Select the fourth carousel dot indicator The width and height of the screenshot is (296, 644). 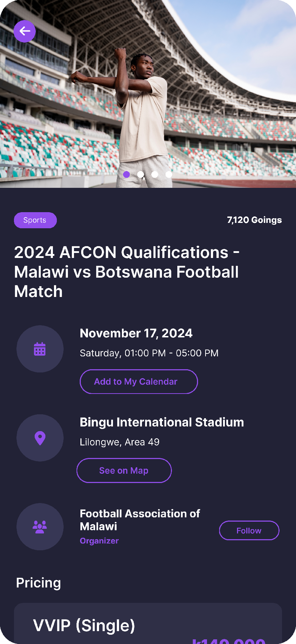coord(169,174)
